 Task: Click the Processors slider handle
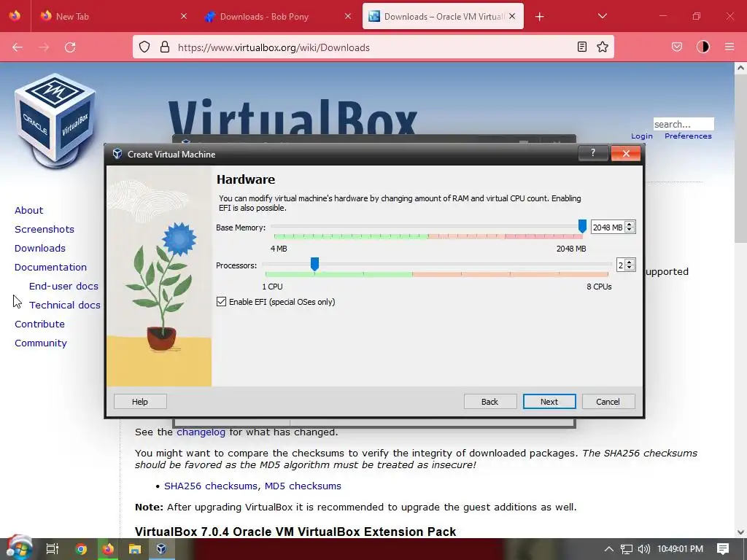(x=314, y=264)
